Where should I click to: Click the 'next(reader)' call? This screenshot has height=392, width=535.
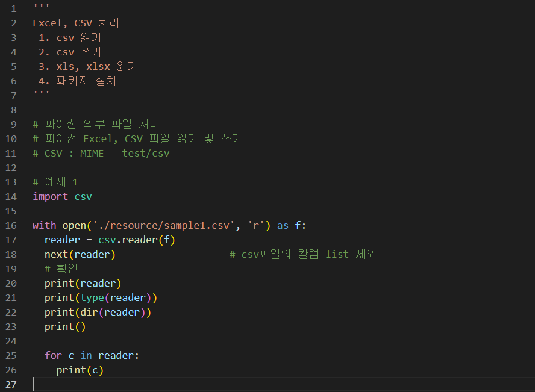[x=80, y=255]
